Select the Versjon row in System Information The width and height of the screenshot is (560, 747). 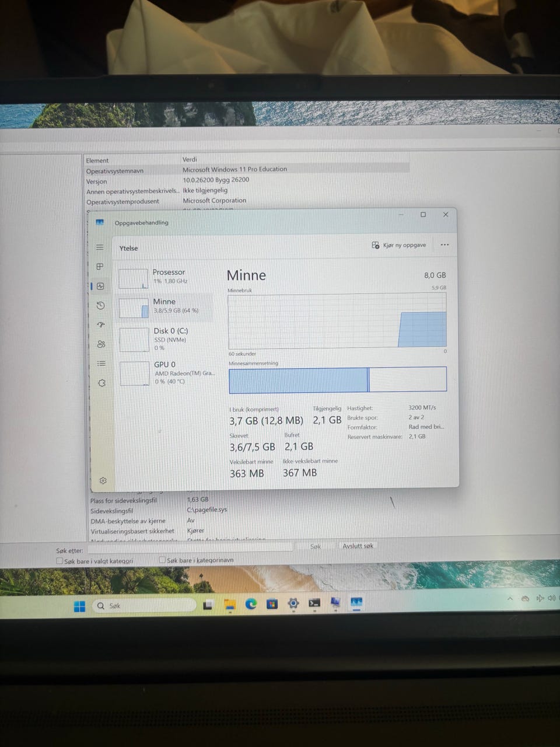pos(247,180)
